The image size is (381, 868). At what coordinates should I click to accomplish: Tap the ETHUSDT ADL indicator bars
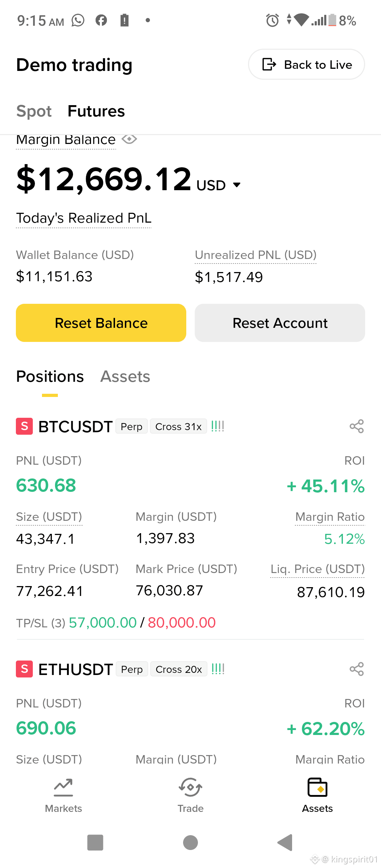(218, 669)
